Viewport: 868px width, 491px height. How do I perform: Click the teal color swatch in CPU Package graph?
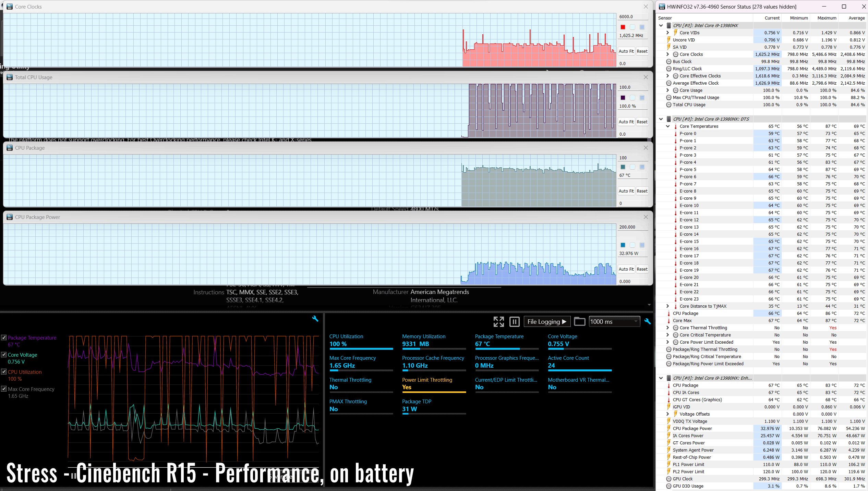click(623, 167)
